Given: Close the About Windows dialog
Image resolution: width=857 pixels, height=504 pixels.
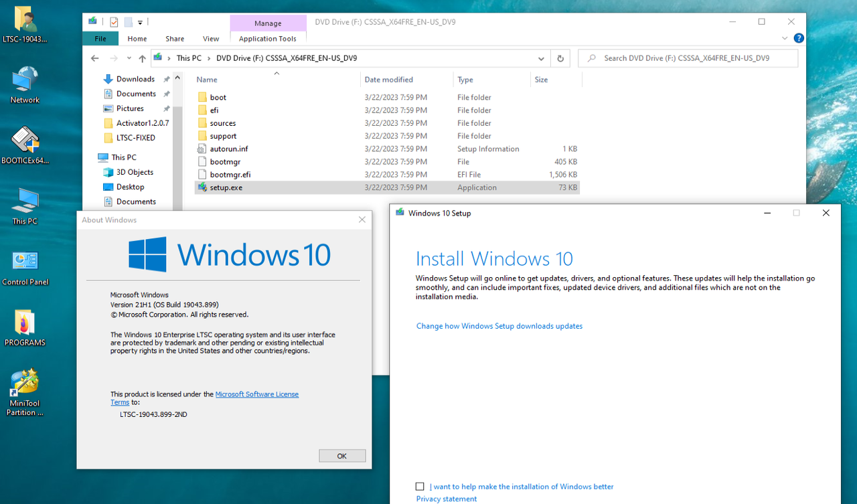Looking at the screenshot, I should [x=362, y=220].
